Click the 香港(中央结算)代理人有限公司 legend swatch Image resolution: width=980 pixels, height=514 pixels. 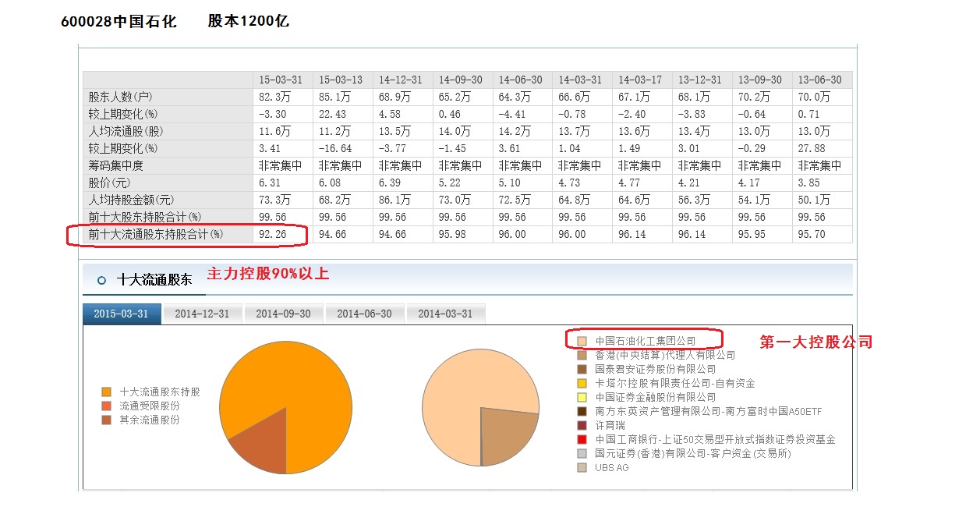(x=582, y=355)
